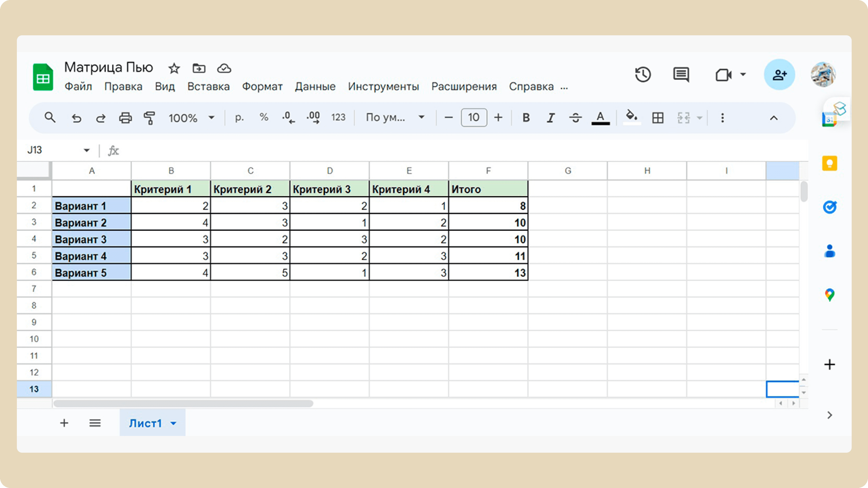This screenshot has height=488, width=868.
Task: Click the undo arrow icon
Action: point(76,118)
